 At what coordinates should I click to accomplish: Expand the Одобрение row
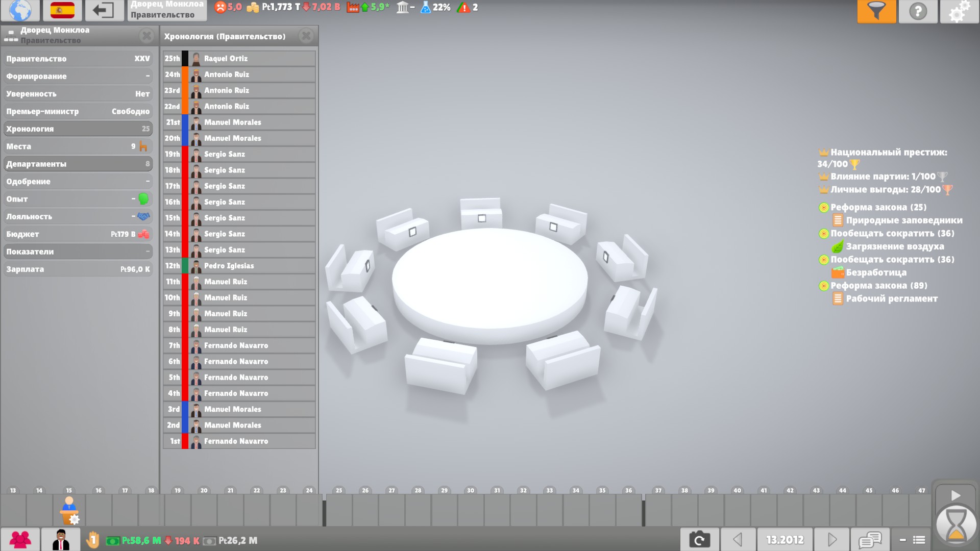(x=78, y=181)
